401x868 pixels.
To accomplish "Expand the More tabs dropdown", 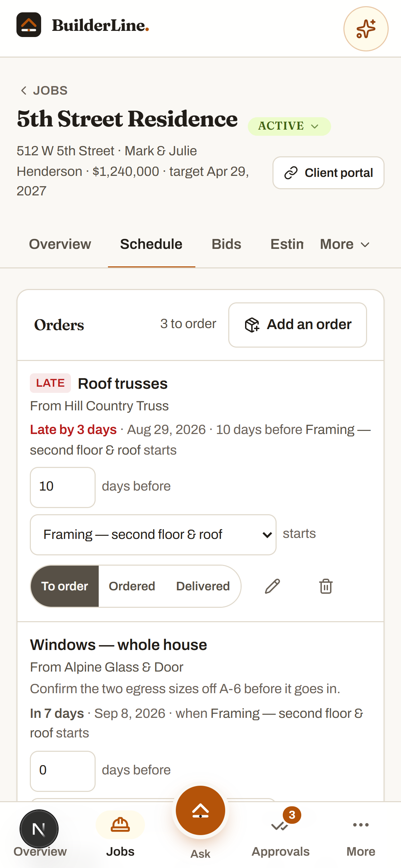I will (345, 244).
